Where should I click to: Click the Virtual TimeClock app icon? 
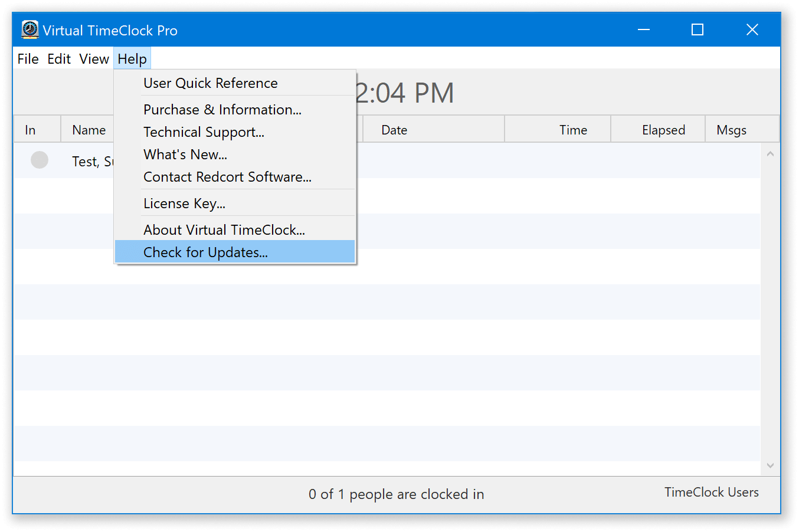coord(30,29)
